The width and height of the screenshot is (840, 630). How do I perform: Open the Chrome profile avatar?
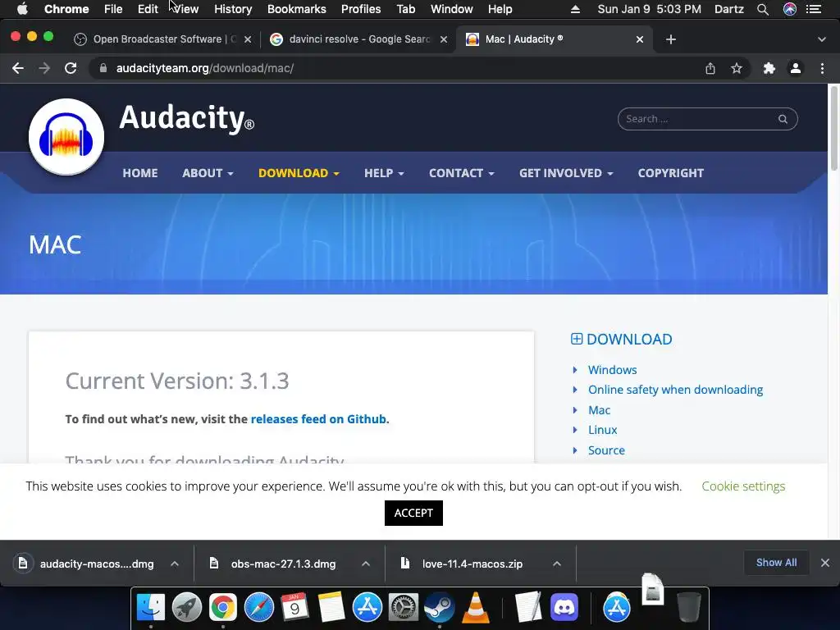(x=796, y=68)
